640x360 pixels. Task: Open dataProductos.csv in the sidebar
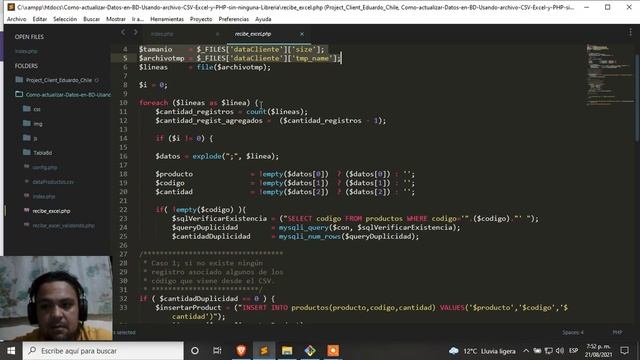(53, 182)
